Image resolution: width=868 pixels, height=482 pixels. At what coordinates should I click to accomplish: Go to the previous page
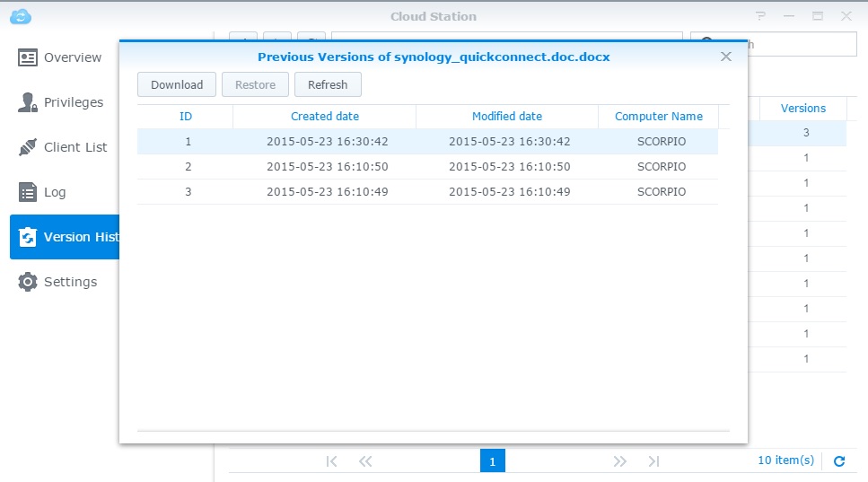(x=365, y=461)
